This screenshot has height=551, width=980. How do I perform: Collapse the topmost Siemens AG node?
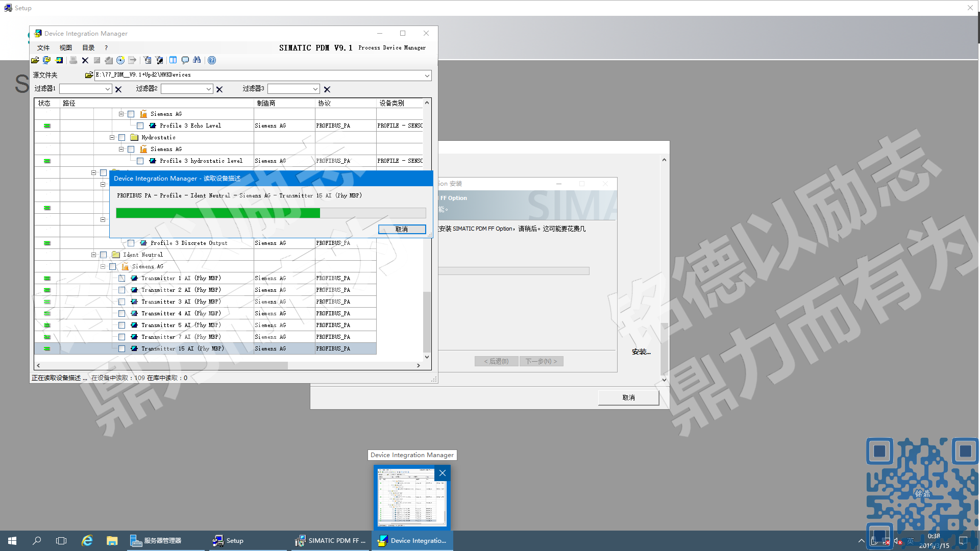tap(121, 114)
